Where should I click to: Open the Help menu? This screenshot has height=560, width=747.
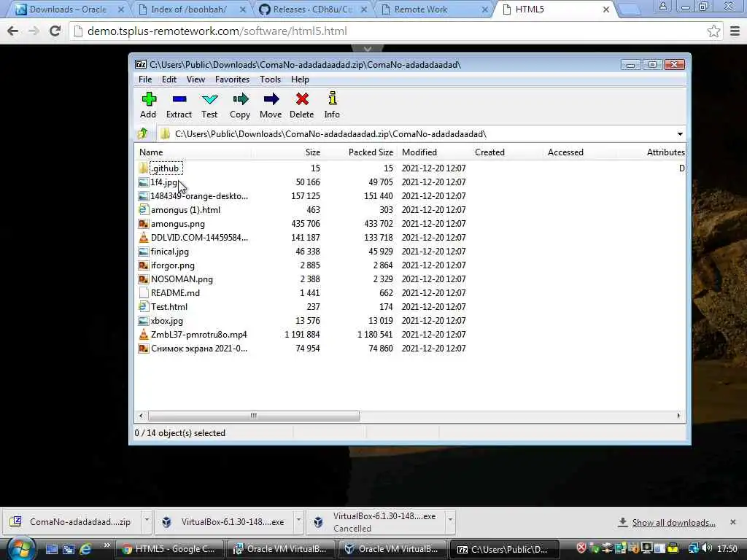300,79
